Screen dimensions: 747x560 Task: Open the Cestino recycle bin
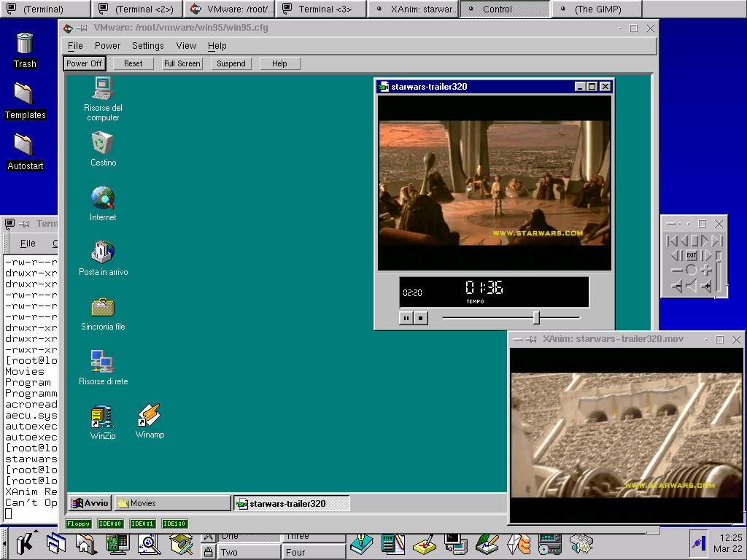103,144
